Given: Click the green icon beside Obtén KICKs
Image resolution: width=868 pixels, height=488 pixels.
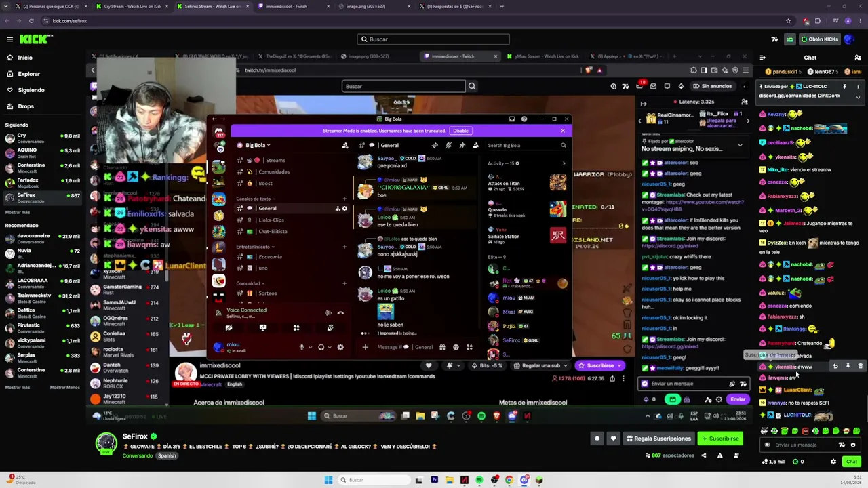Looking at the screenshot, I should (x=790, y=39).
